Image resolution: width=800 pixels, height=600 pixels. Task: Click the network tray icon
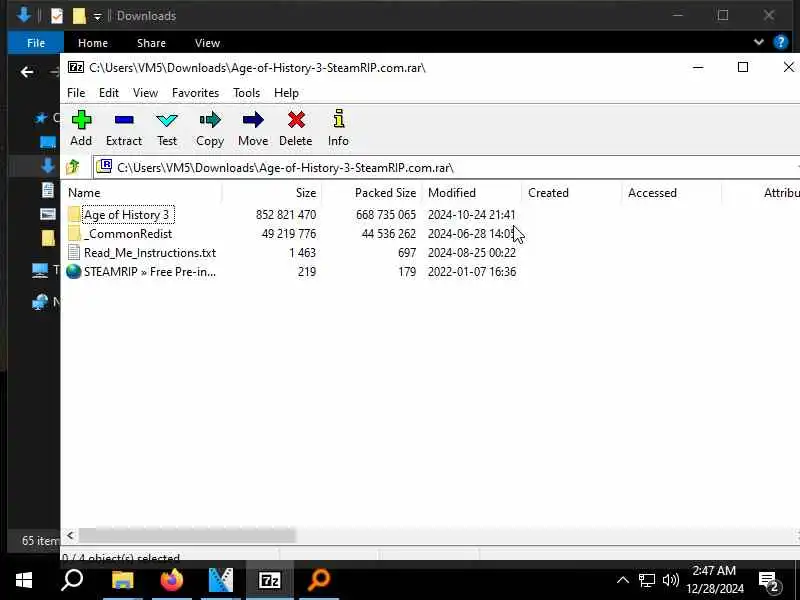647,580
